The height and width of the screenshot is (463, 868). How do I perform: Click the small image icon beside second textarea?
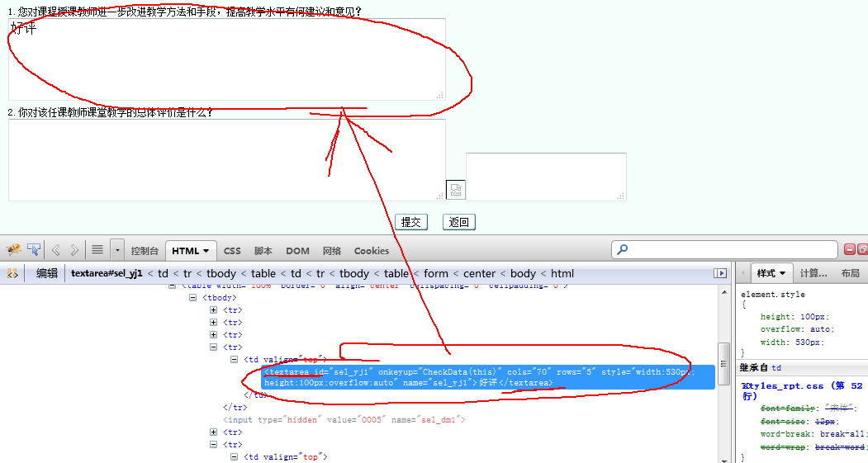pos(456,190)
